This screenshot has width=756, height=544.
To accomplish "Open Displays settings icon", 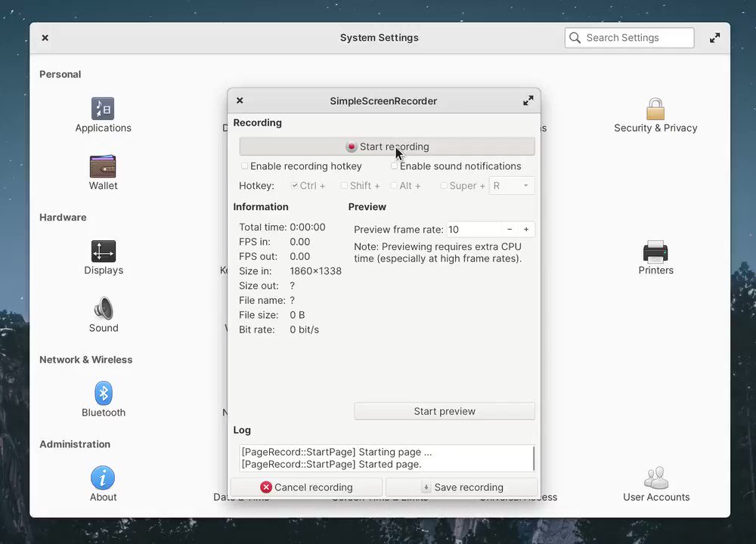I will [x=103, y=251].
